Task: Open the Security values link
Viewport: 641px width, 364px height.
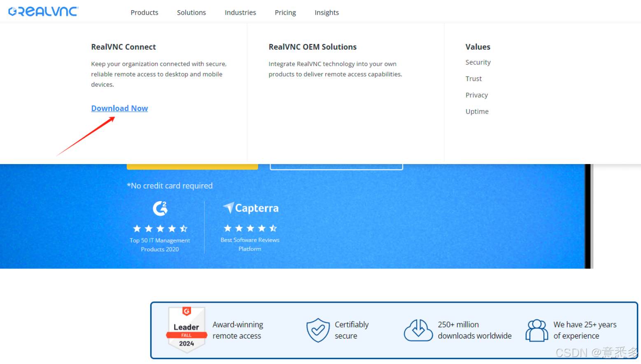Action: (x=478, y=62)
